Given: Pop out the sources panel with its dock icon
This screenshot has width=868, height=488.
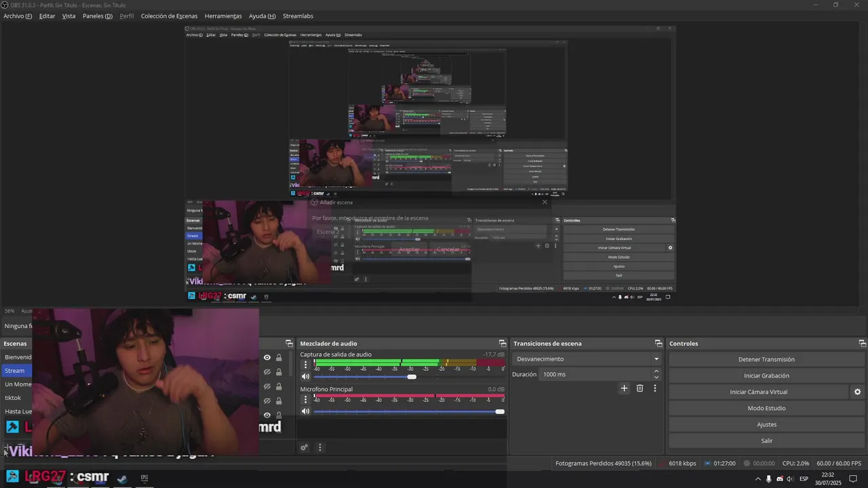Looking at the screenshot, I should pos(289,344).
